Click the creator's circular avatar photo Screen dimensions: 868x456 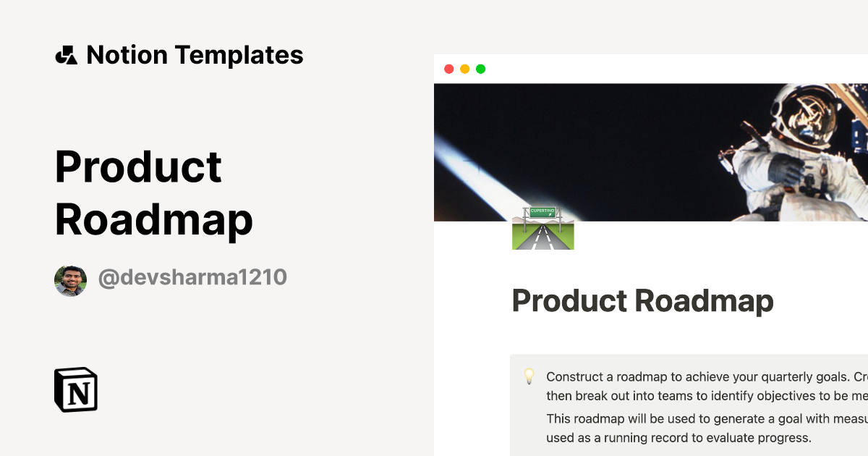tap(70, 278)
